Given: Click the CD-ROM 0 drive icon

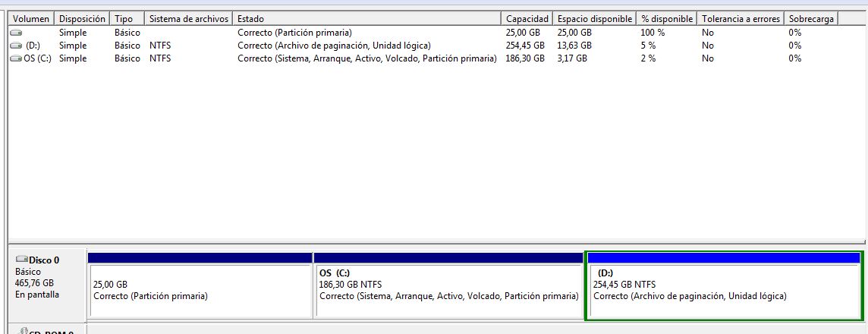Looking at the screenshot, I should 21,332.
